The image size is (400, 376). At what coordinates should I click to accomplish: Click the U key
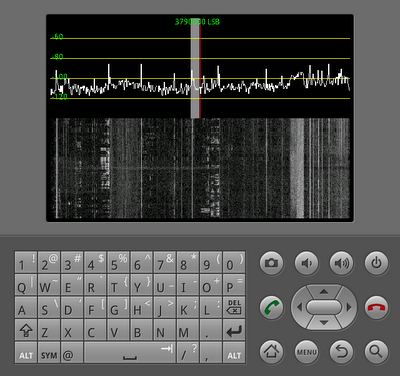(x=165, y=285)
